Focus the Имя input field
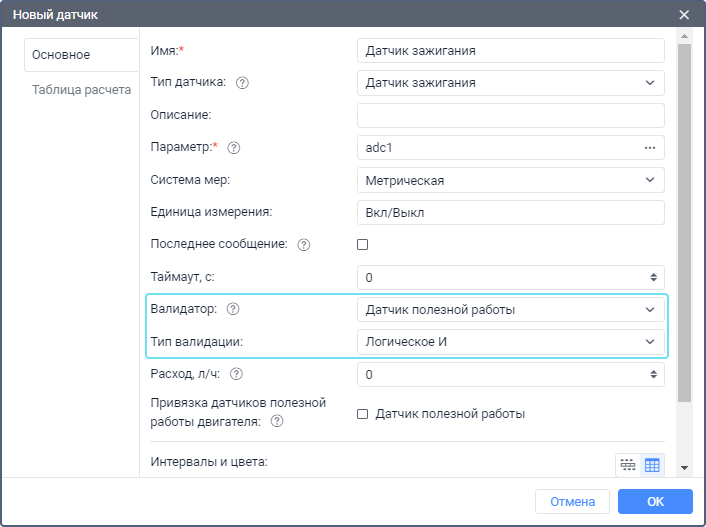 pos(511,50)
